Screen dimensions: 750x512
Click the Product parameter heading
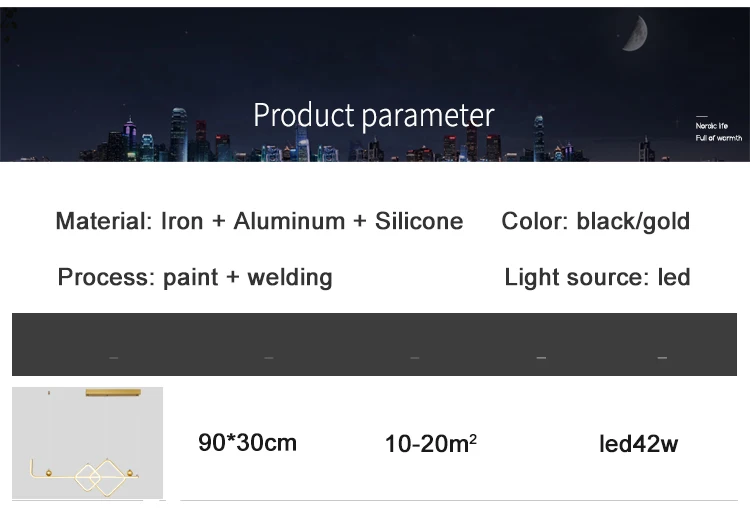point(374,115)
